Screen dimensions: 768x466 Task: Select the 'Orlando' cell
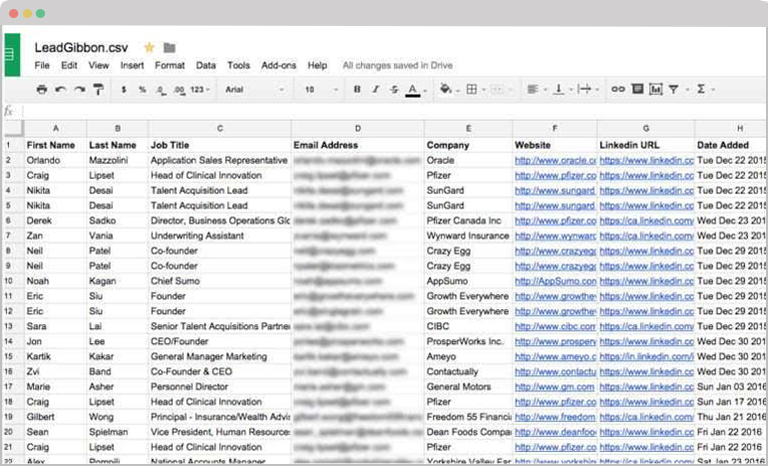55,160
